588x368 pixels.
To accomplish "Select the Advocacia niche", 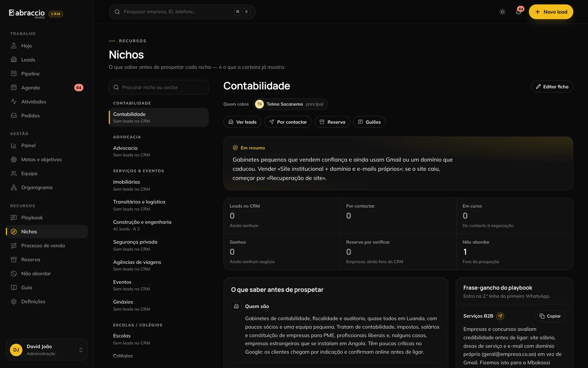I will [159, 151].
